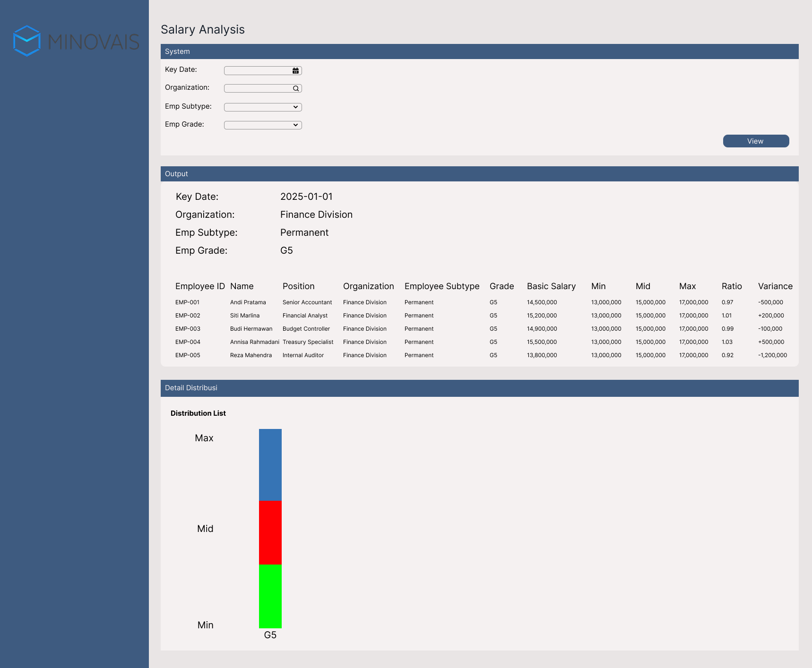This screenshot has height=668, width=812.
Task: Click the Employee ID column header
Action: [x=200, y=286]
